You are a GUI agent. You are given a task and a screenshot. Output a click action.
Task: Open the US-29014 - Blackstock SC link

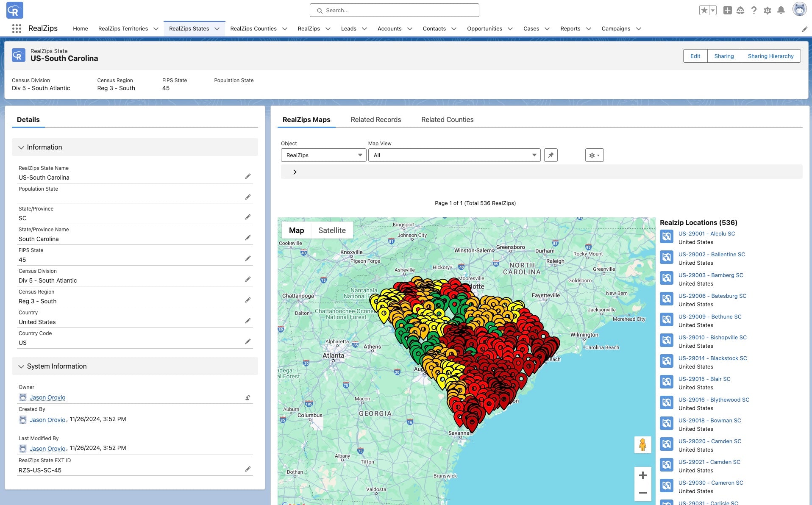tap(712, 358)
